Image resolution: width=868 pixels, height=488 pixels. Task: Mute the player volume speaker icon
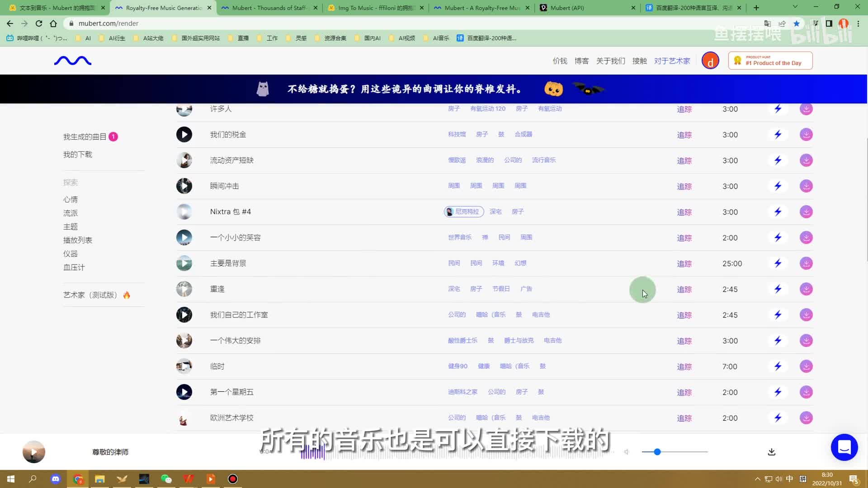[x=627, y=452]
